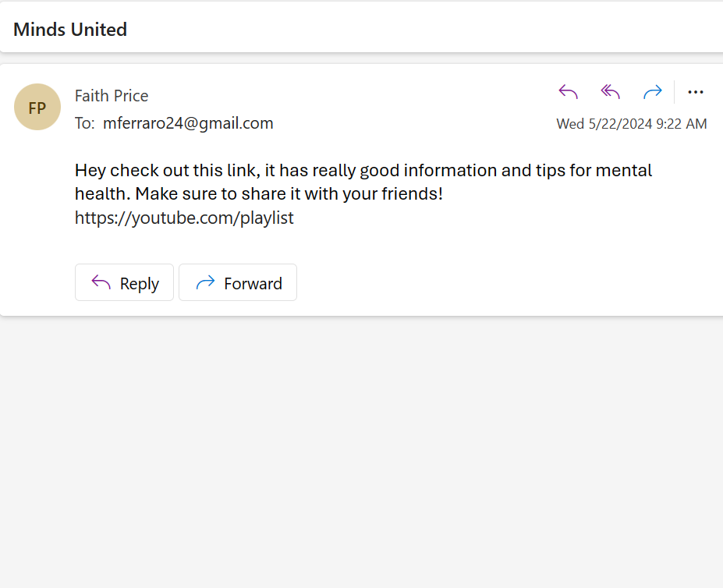
Task: Open the more actions ellipsis menu
Action: (x=696, y=93)
